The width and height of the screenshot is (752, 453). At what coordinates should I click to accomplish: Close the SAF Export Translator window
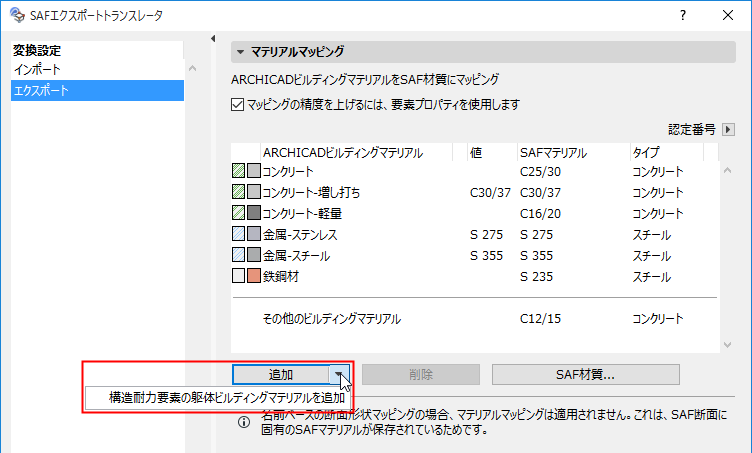click(728, 15)
